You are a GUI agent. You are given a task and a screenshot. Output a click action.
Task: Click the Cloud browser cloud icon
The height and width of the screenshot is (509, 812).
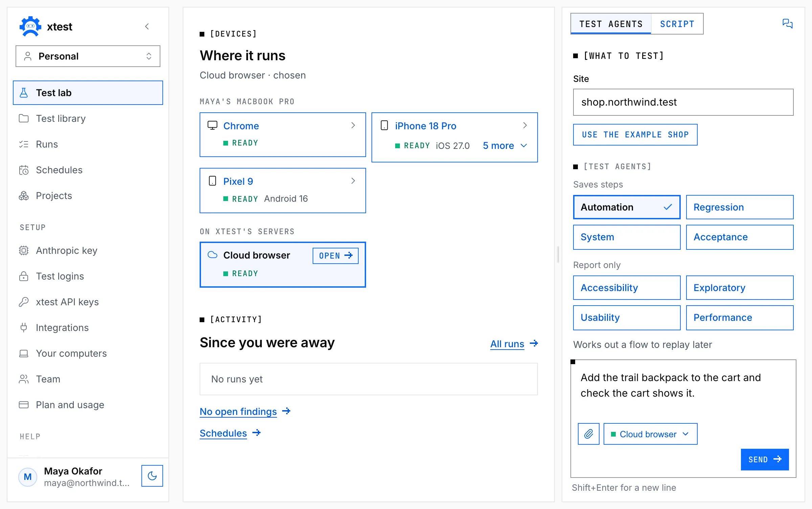click(212, 255)
